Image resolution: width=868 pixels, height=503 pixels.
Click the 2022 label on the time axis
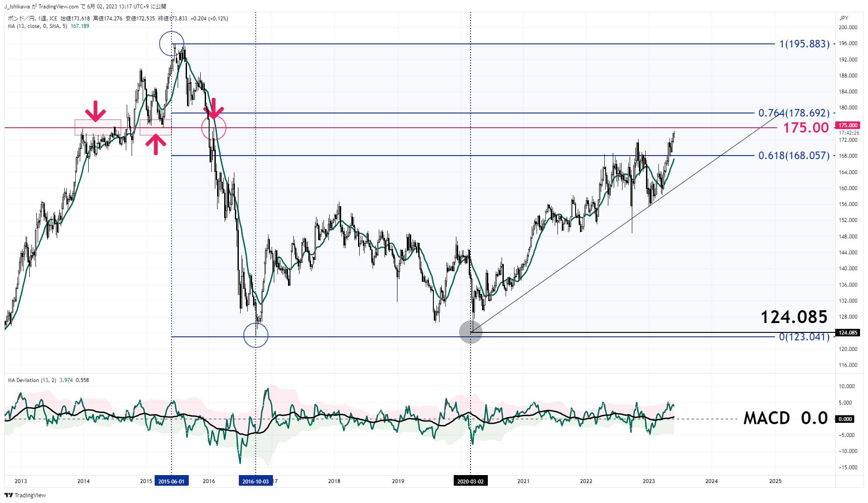coord(586,481)
